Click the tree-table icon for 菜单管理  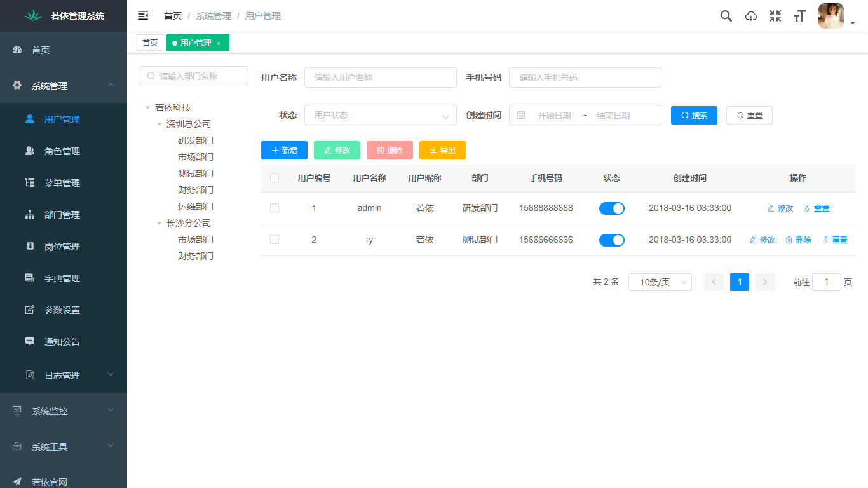pos(30,182)
